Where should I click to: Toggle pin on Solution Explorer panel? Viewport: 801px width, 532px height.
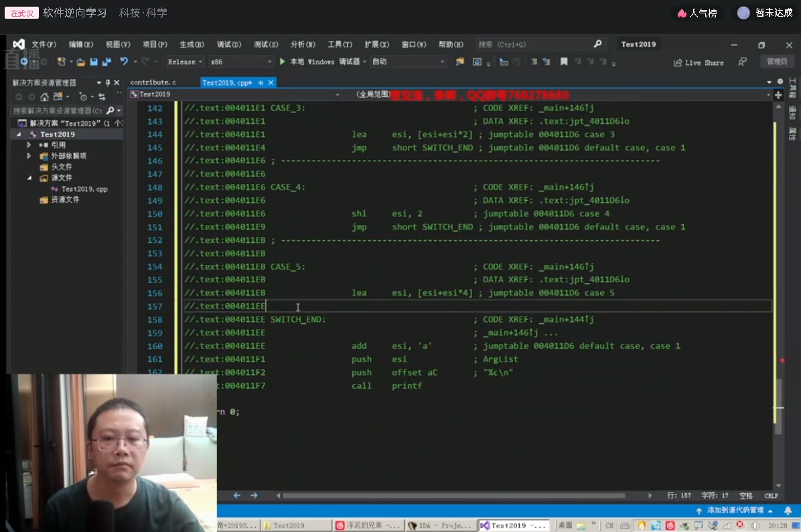(x=107, y=82)
